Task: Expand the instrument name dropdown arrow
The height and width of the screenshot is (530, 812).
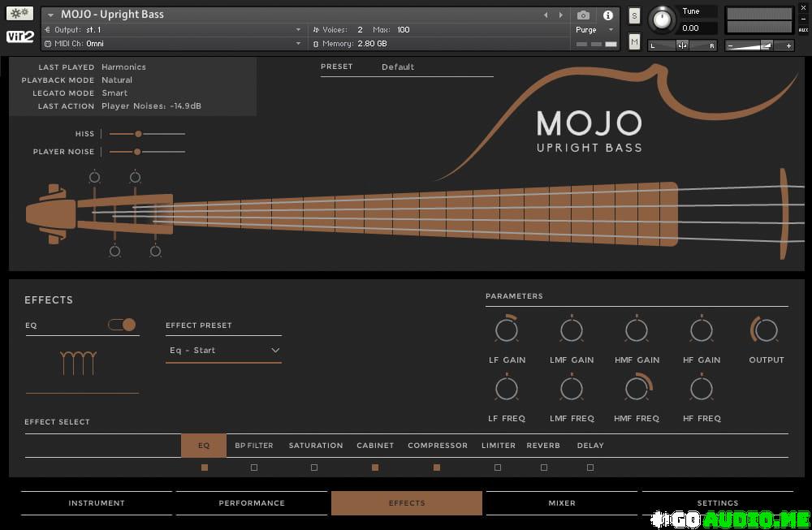Action: pos(50,15)
